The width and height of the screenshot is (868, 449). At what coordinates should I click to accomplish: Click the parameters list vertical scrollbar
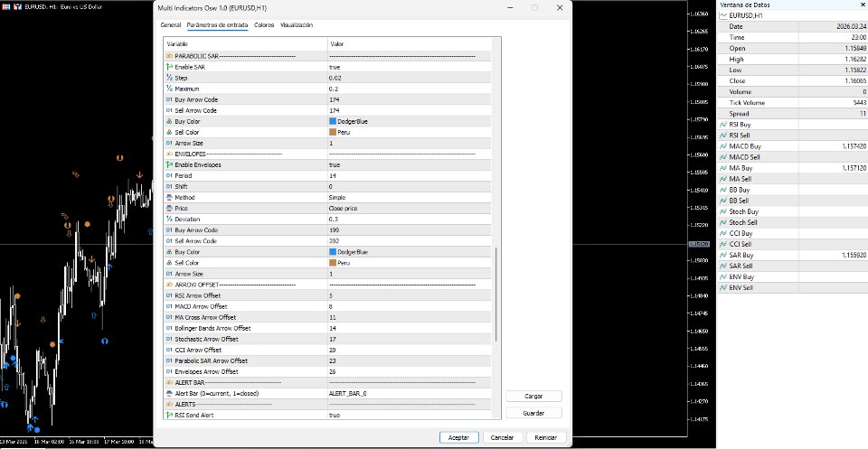(x=496, y=295)
